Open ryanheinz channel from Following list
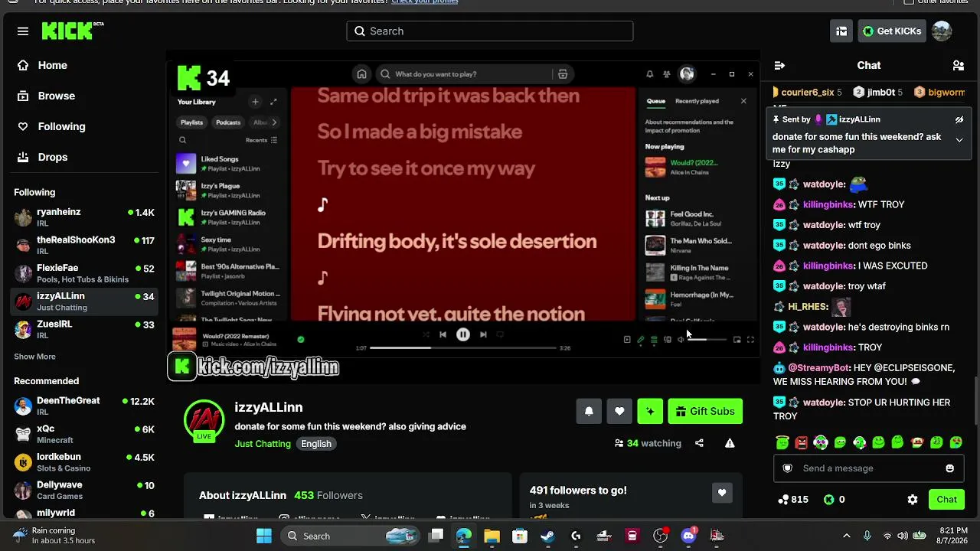Image resolution: width=980 pixels, height=551 pixels. [84, 217]
